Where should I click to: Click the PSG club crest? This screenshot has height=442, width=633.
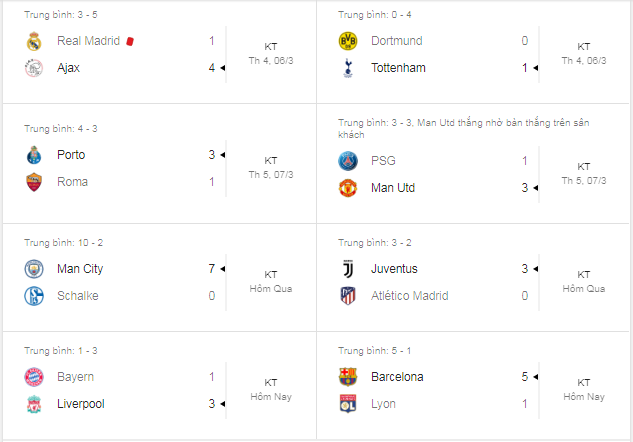[348, 161]
